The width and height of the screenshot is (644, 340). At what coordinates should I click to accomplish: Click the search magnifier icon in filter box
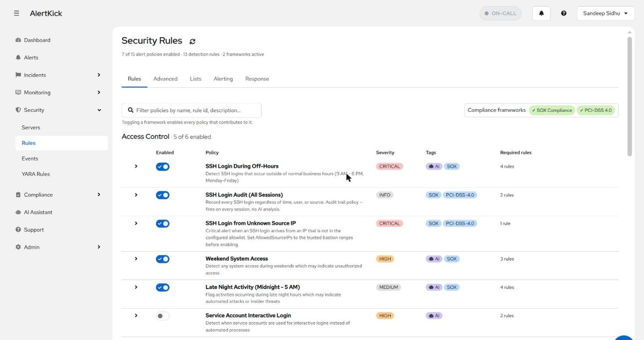coord(131,110)
